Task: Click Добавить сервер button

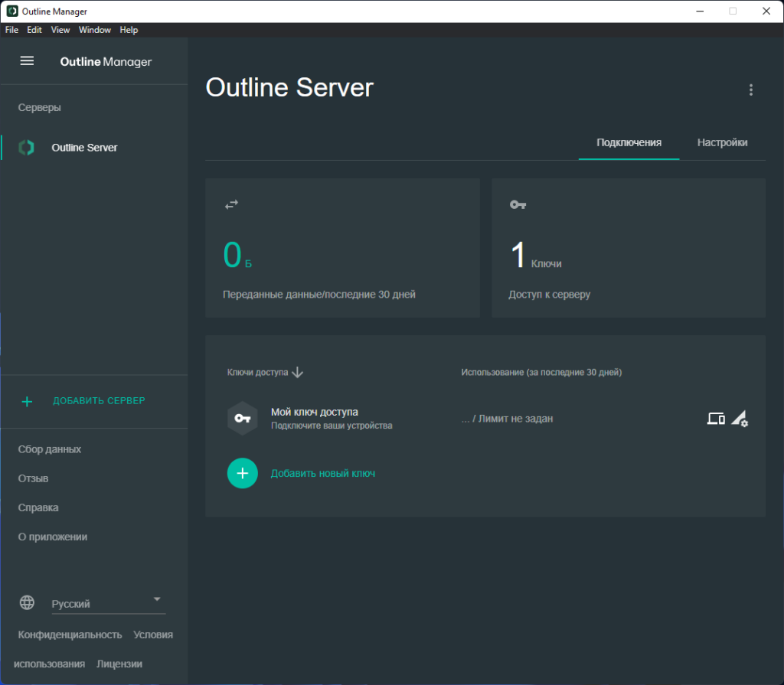Action: tap(99, 401)
